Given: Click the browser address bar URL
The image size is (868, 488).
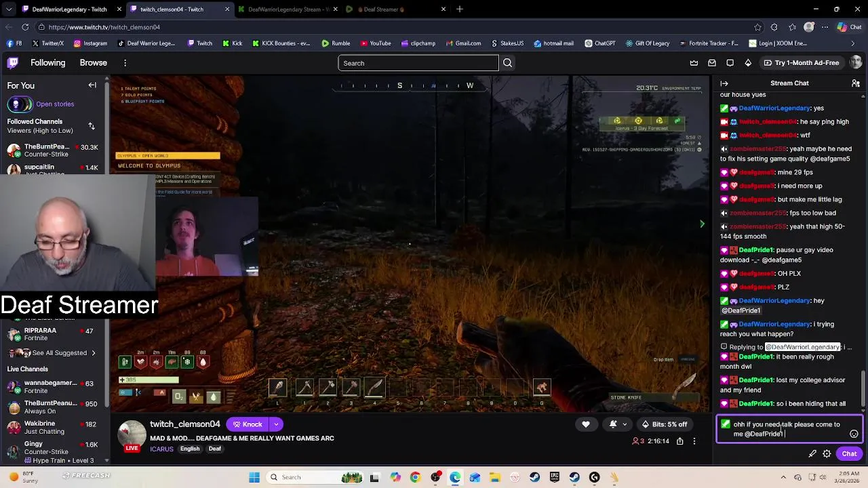Looking at the screenshot, I should [104, 27].
